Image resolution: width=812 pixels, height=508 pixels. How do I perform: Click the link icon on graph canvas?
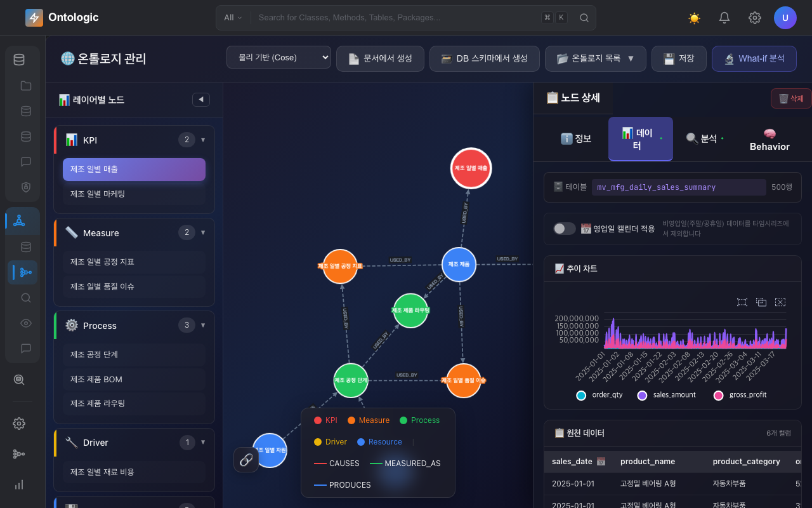[246, 460]
